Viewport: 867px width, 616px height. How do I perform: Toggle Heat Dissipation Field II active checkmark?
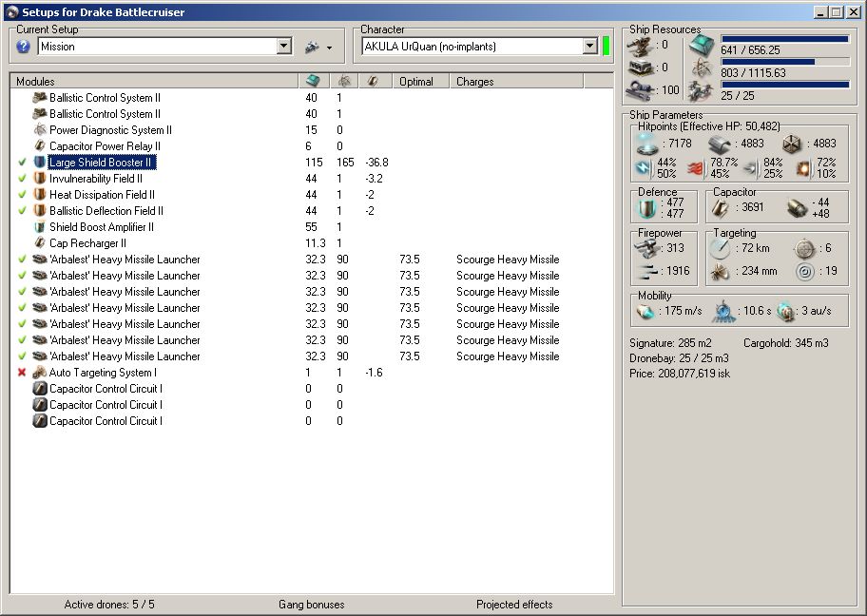click(x=22, y=195)
